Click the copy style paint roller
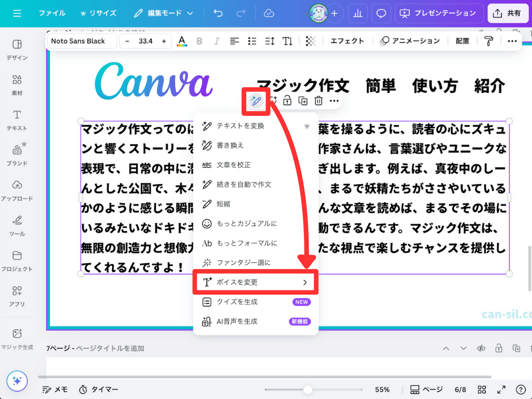 click(488, 41)
